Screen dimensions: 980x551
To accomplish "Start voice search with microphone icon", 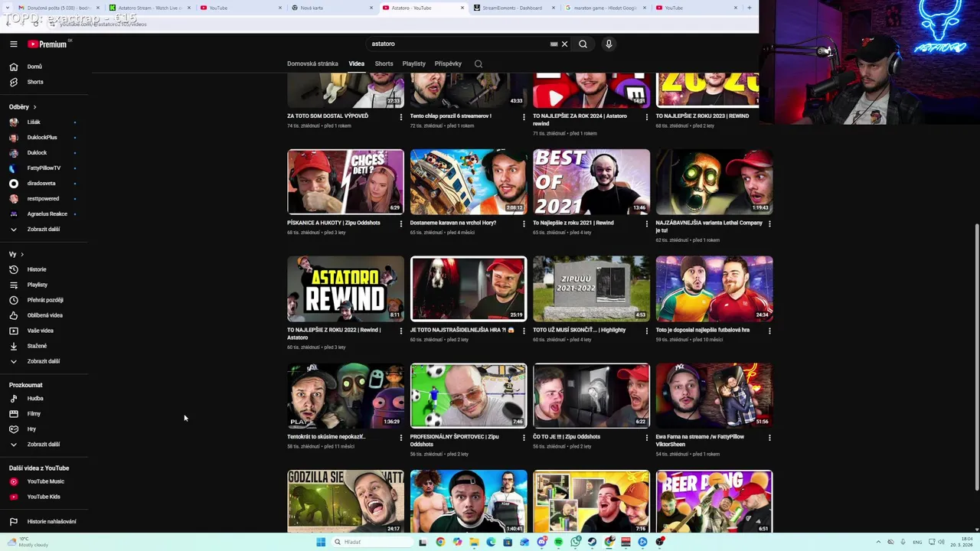I will pos(609,44).
